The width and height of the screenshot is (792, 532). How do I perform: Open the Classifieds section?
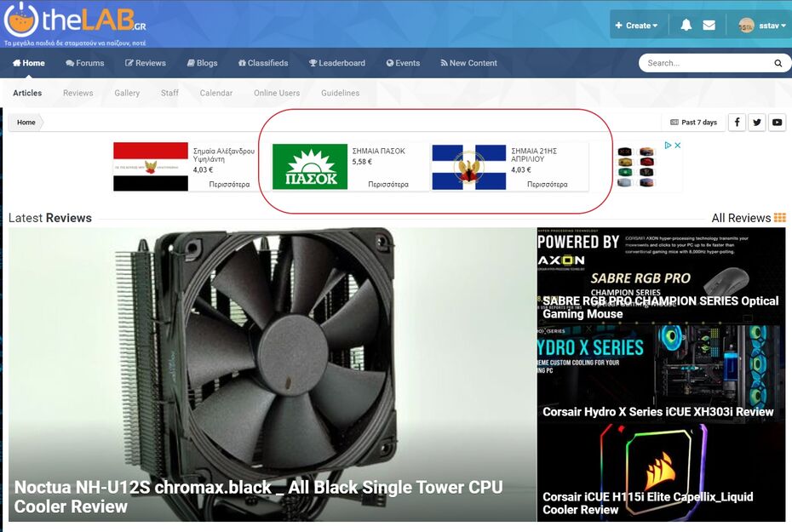coord(263,63)
